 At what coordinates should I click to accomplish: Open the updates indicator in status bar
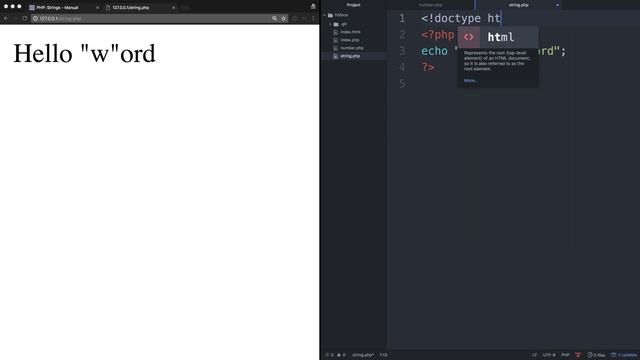(x=624, y=355)
